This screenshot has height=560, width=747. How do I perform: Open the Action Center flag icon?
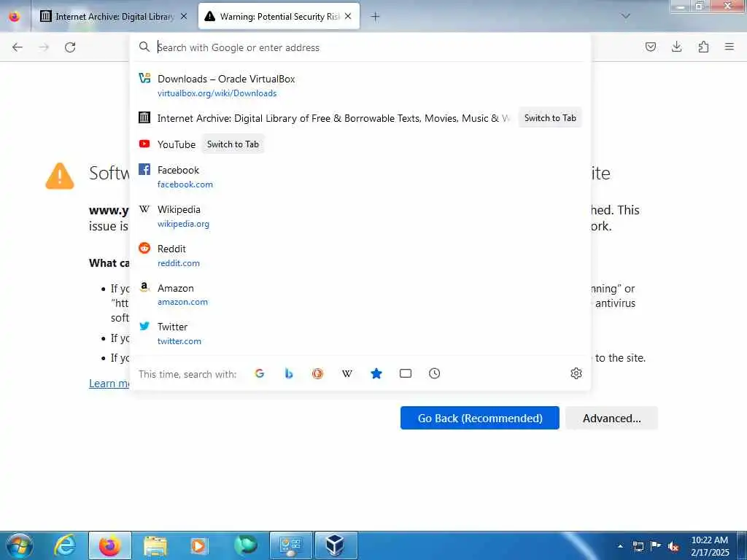[656, 546]
